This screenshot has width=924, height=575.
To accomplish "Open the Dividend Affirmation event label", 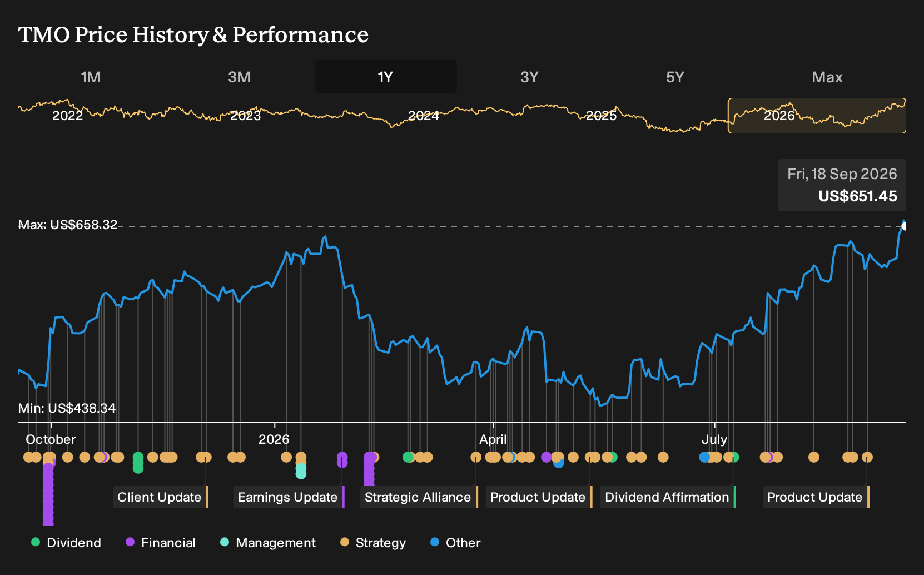I will (x=668, y=497).
